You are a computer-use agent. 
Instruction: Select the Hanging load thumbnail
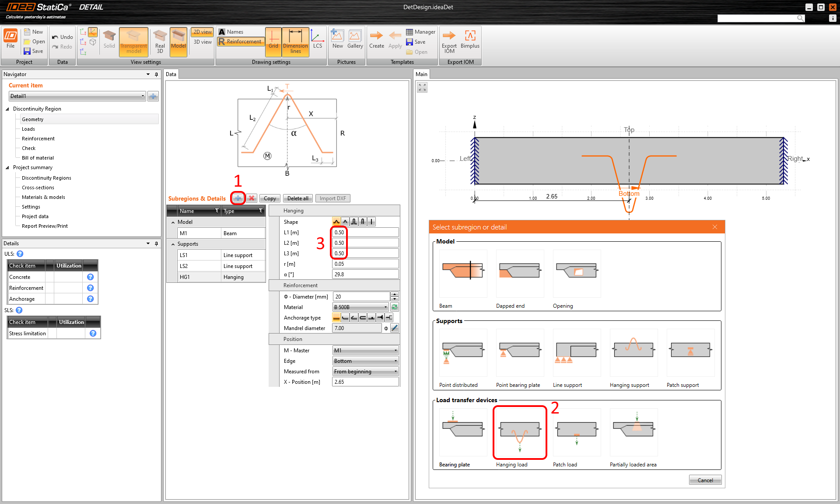(520, 432)
